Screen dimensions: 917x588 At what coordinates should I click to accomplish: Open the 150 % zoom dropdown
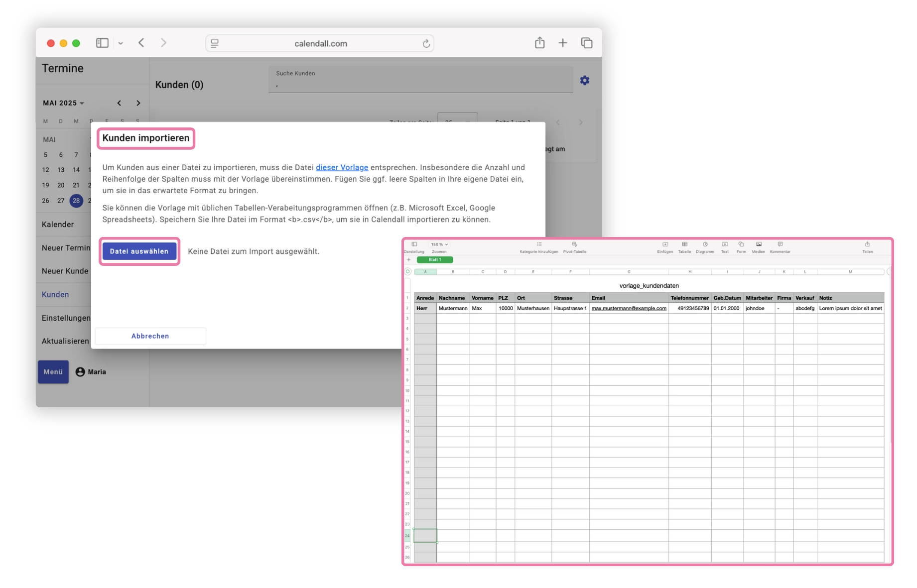coord(438,244)
